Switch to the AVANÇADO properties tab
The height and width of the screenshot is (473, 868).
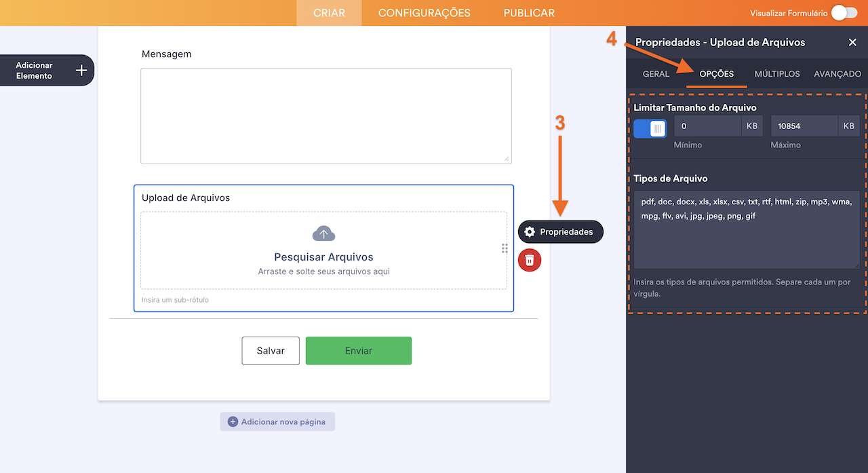(x=837, y=74)
